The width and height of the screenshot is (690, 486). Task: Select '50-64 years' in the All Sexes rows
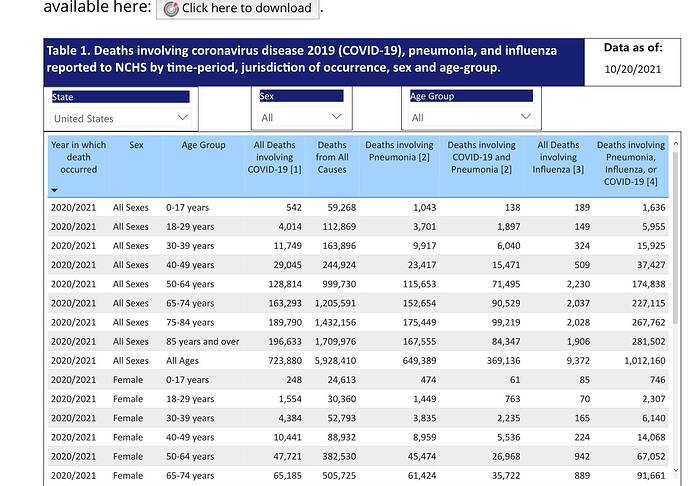click(x=190, y=284)
